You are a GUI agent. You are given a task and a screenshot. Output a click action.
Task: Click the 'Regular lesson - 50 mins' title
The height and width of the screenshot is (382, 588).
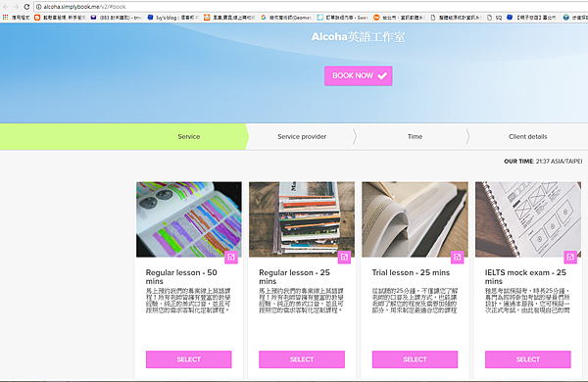181,276
